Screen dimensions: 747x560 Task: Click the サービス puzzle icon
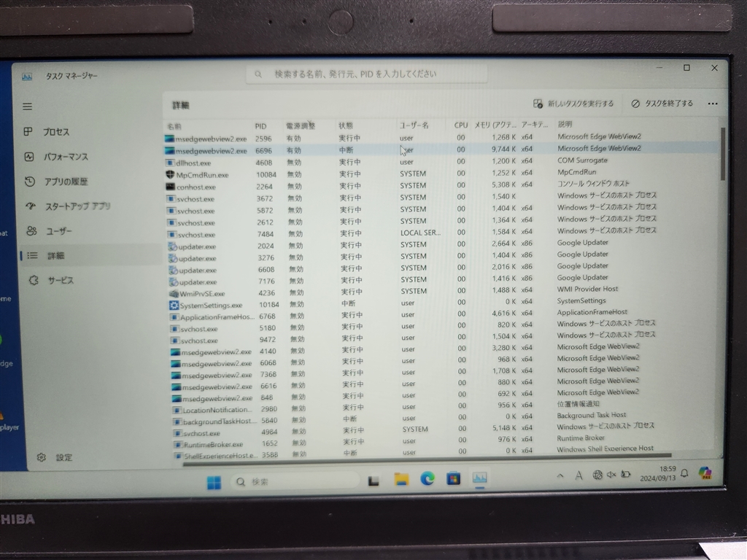pos(34,281)
